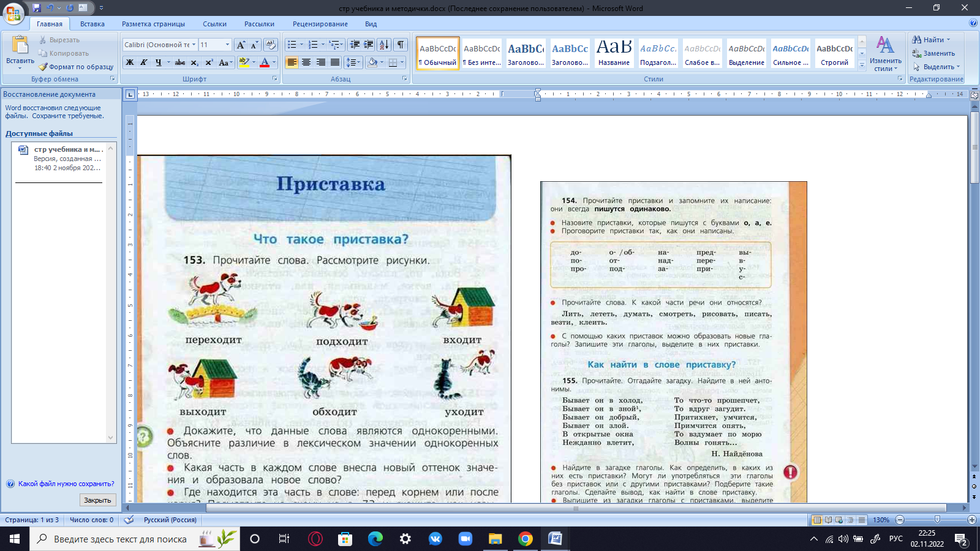Click the Clear Formatting icon
This screenshot has width=980, height=551.
pyautogui.click(x=271, y=45)
